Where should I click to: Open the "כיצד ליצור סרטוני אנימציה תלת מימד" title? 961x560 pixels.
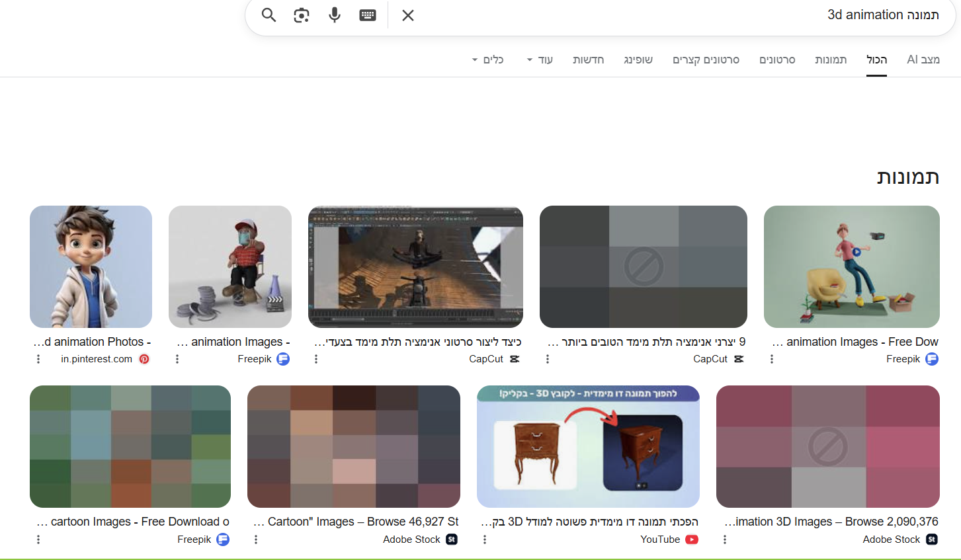tap(418, 342)
